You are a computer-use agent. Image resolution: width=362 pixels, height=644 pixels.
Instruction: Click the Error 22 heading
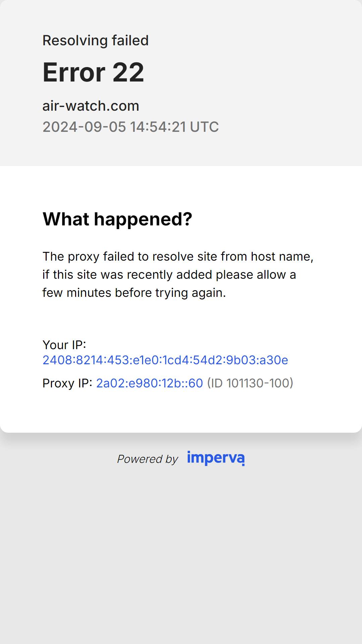coord(93,72)
